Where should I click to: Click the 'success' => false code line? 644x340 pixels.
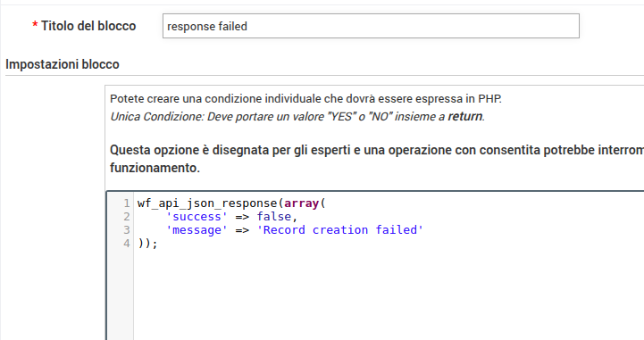(x=231, y=217)
